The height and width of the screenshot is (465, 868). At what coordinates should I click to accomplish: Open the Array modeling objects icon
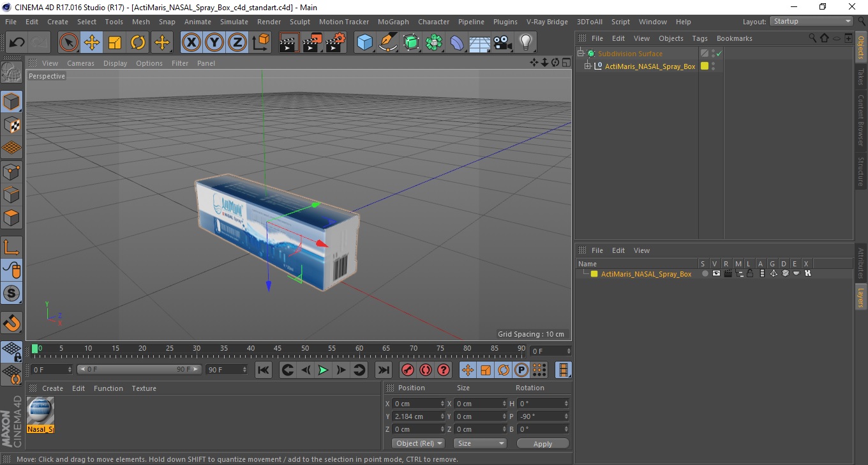click(434, 43)
